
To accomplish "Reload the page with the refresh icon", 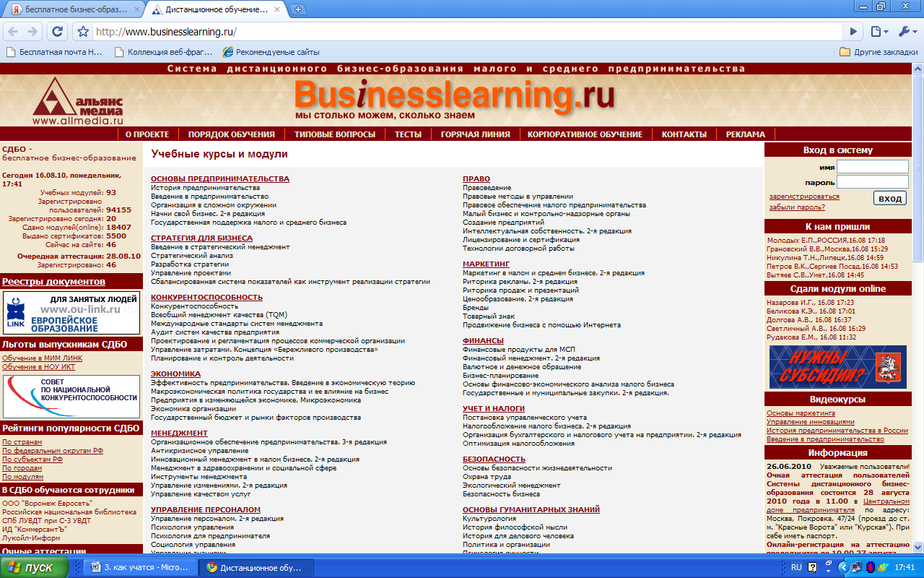I will point(57,32).
